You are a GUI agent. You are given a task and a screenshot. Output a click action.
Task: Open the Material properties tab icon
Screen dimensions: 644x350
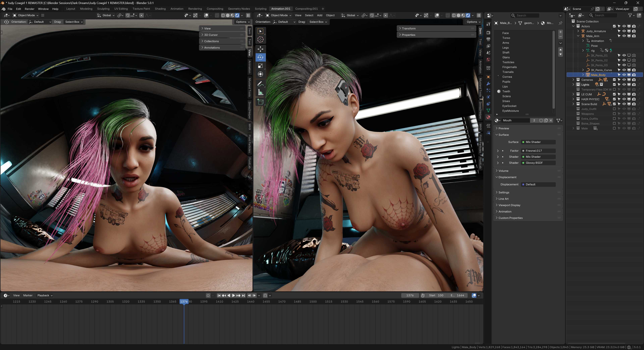[488, 117]
